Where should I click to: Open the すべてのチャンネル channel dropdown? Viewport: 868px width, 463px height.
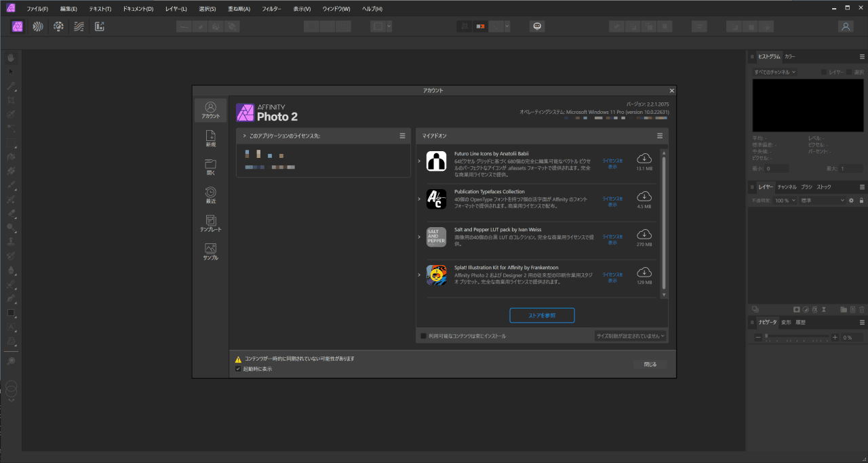coord(774,72)
